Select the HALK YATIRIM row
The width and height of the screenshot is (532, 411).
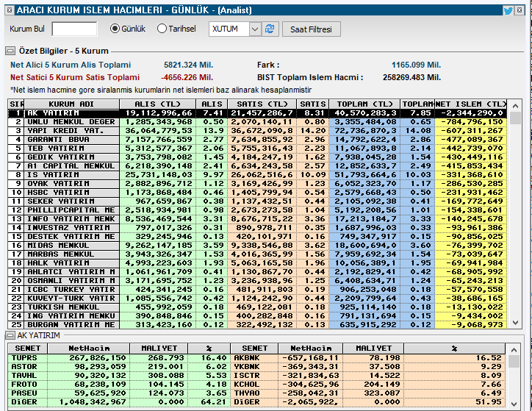pos(257,263)
